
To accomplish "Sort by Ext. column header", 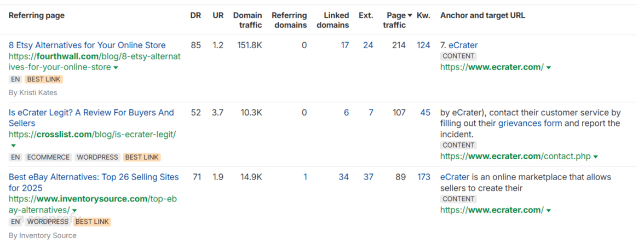I will pos(366,15).
